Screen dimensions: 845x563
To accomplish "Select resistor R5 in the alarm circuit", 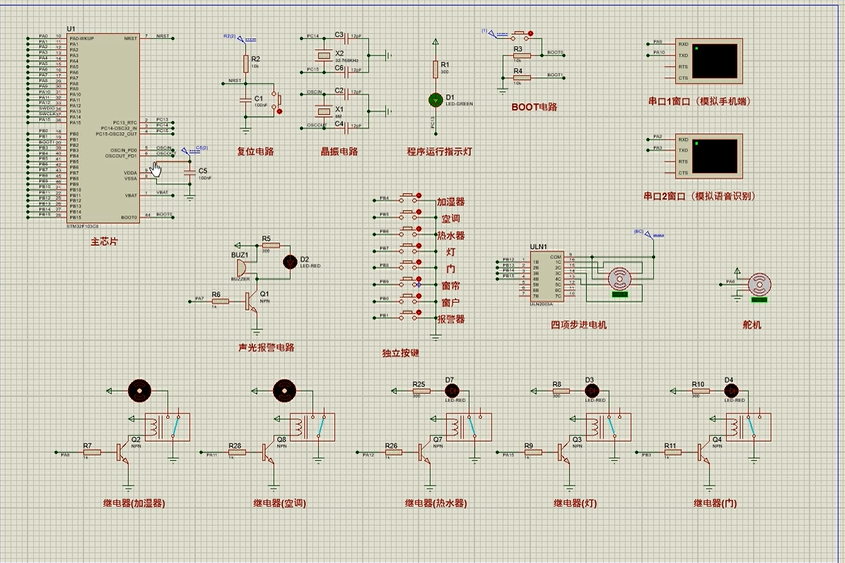I will point(271,246).
